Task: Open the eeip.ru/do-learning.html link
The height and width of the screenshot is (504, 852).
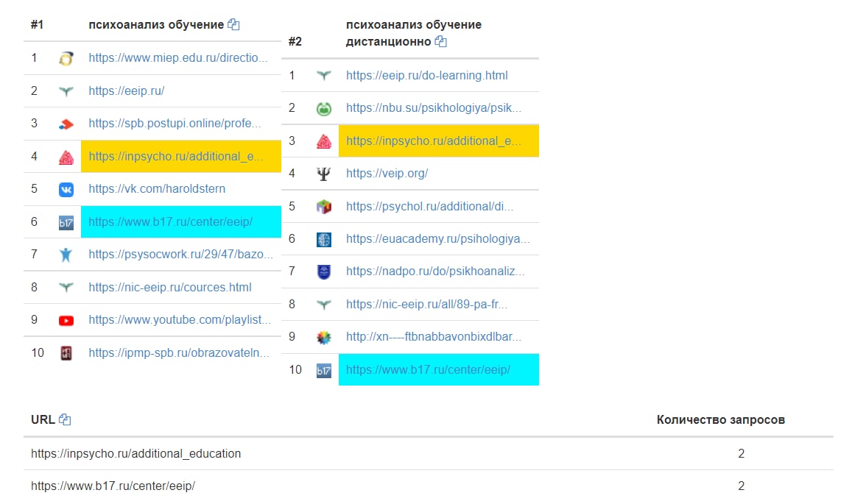Action: pyautogui.click(x=426, y=76)
